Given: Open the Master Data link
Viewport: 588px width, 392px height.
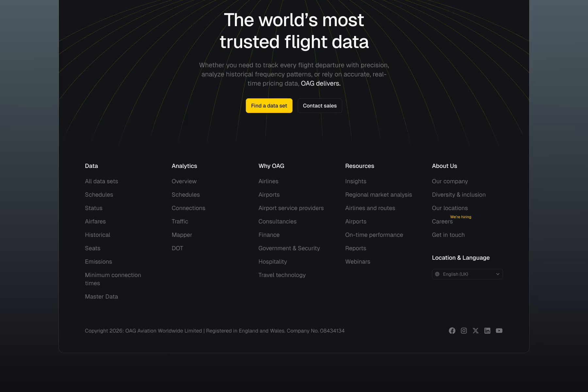Looking at the screenshot, I should 102,297.
